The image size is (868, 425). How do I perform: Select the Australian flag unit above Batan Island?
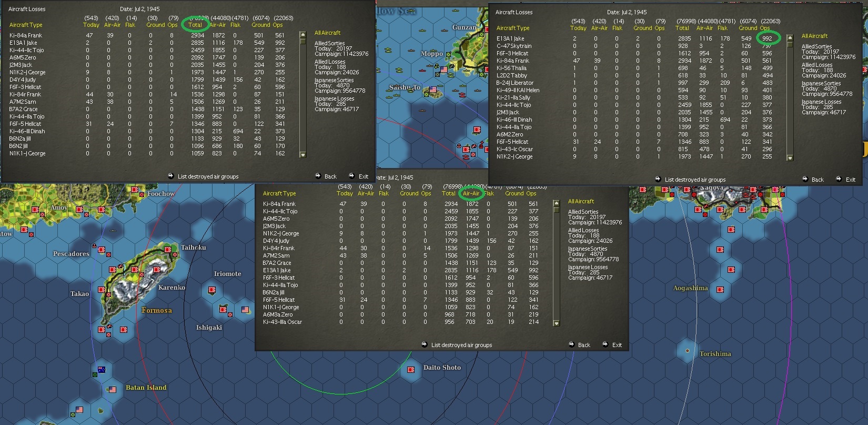[x=102, y=370]
